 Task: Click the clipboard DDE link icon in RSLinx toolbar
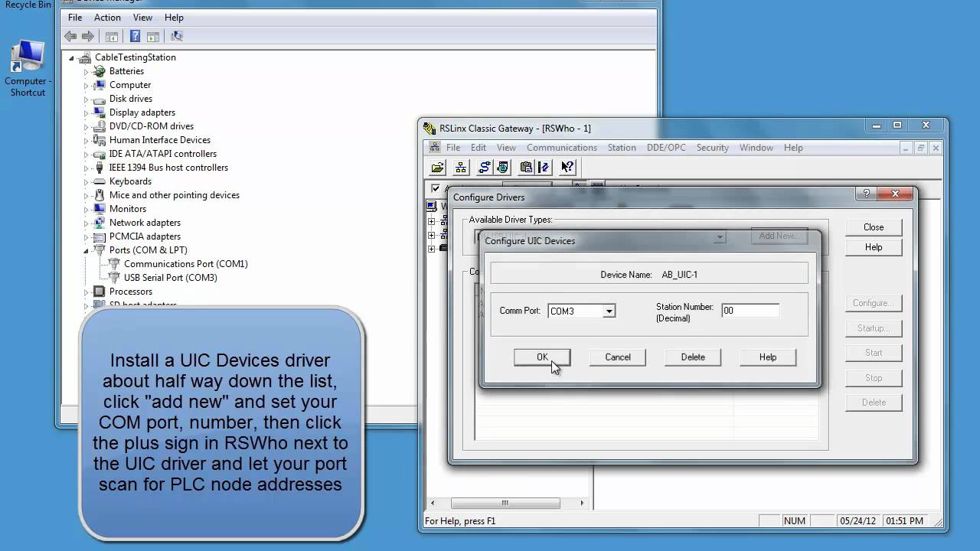coord(526,168)
